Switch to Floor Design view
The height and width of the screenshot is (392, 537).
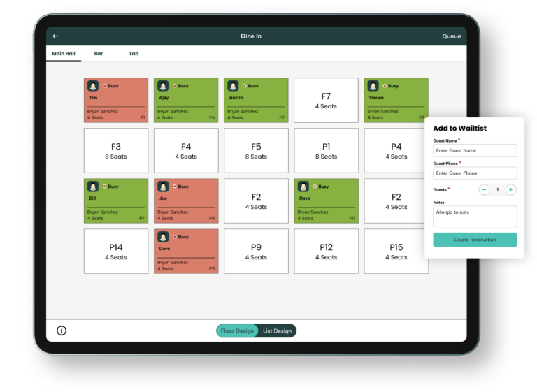(x=238, y=331)
